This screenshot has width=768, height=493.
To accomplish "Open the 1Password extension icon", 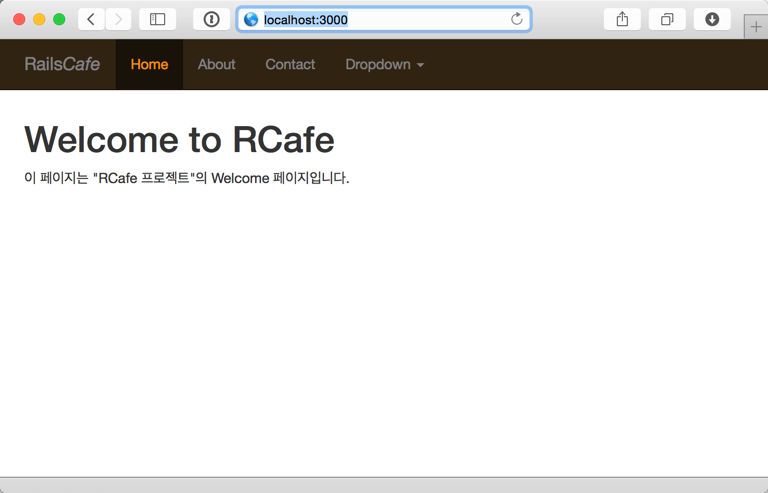I will tap(211, 20).
